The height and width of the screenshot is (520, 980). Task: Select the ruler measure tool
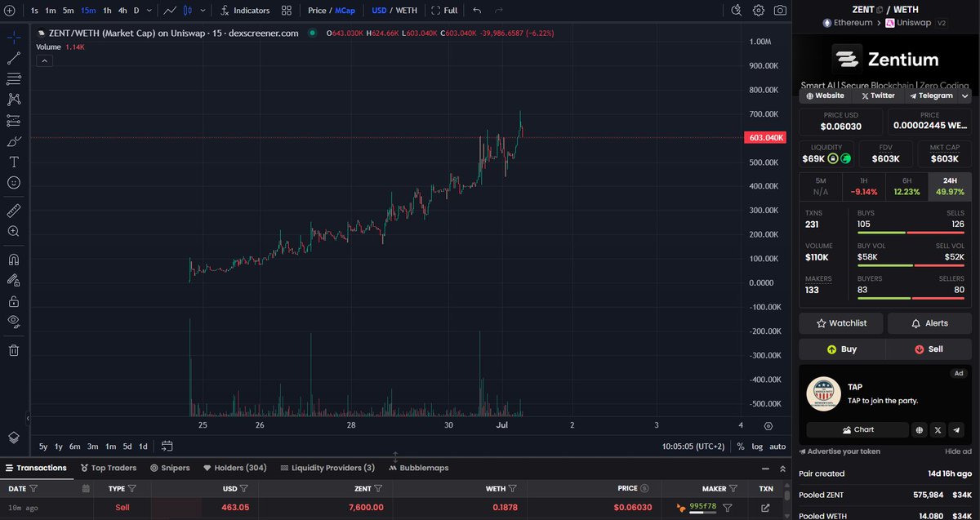14,211
